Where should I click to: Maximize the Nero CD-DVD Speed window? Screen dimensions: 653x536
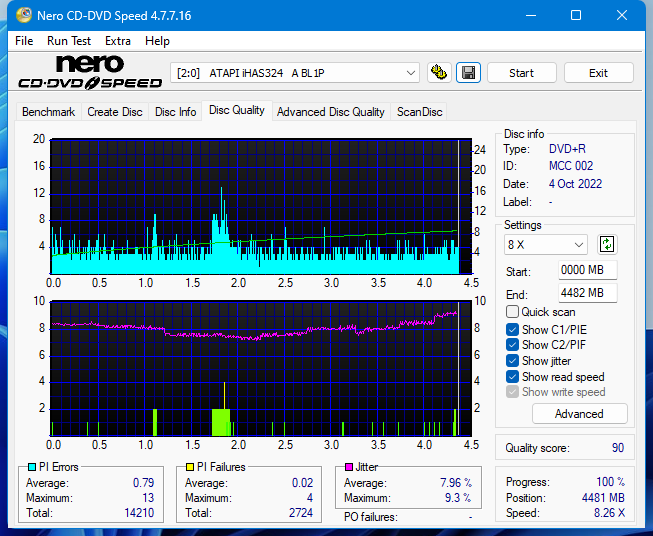[x=576, y=15]
